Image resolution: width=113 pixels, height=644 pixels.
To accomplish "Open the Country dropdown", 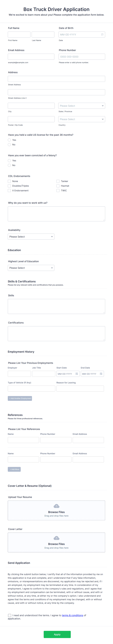I will (82, 119).
